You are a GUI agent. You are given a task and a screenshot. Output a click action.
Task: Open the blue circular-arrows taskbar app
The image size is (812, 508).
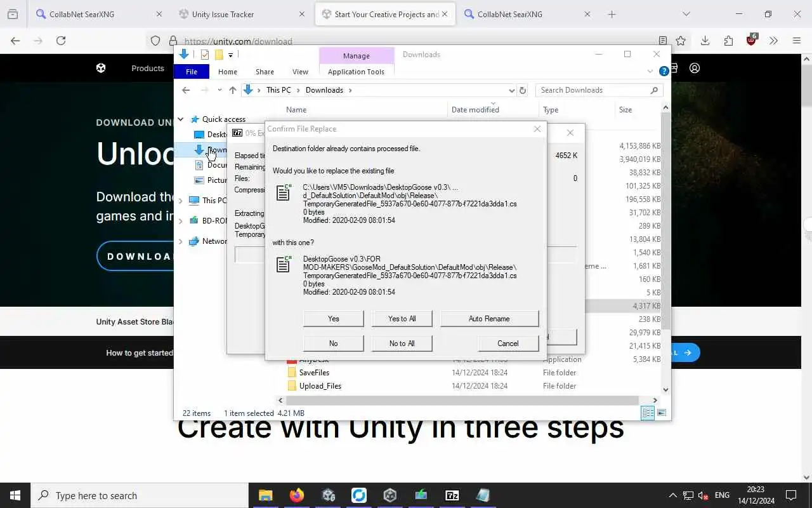coord(359,495)
